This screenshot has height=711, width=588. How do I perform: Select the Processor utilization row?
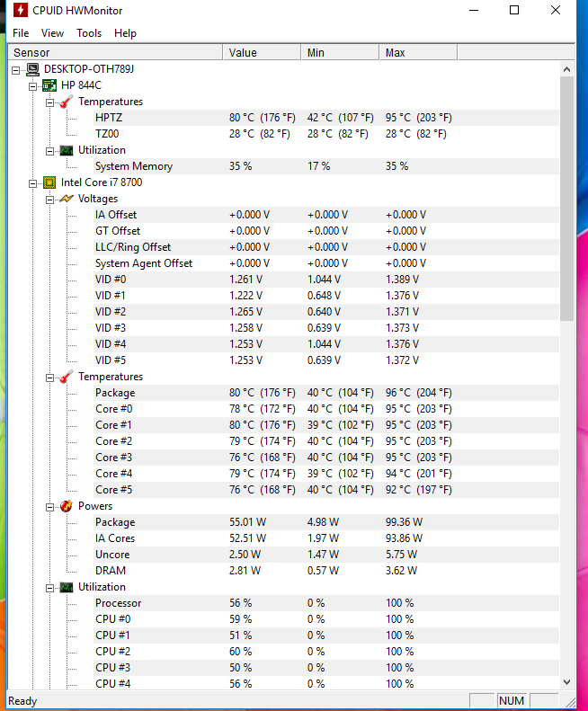(325, 603)
